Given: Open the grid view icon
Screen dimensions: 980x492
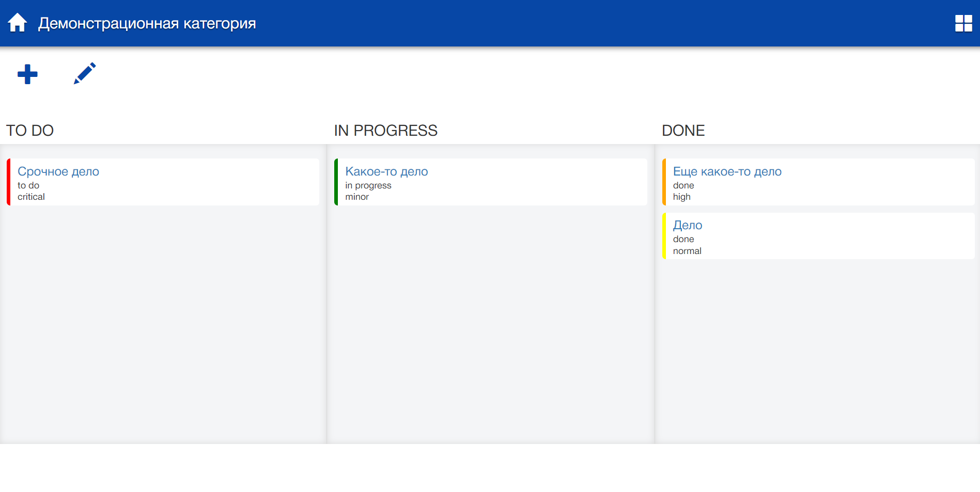Looking at the screenshot, I should (963, 23).
